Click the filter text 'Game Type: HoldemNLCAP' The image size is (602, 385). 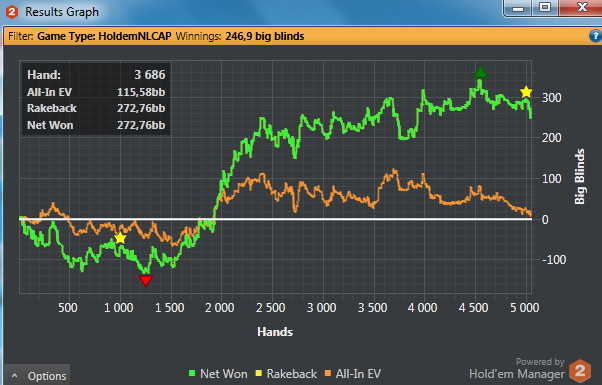(x=104, y=36)
